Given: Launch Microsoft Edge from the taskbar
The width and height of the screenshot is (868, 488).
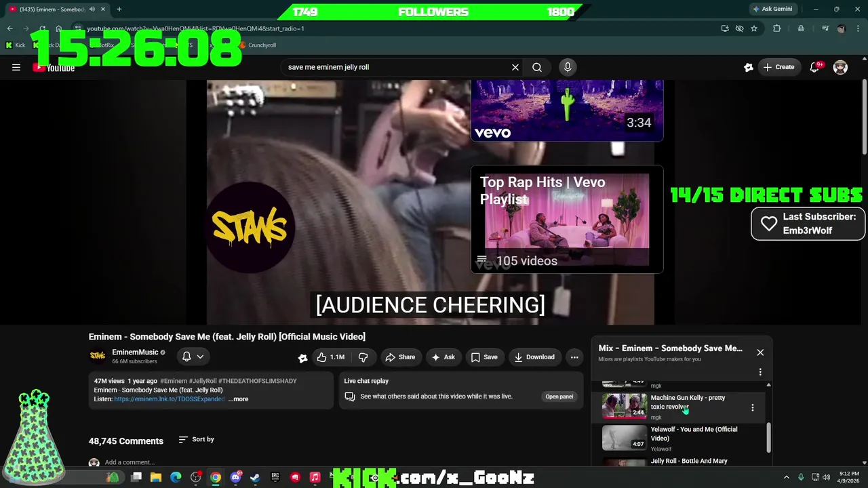Looking at the screenshot, I should [x=176, y=477].
